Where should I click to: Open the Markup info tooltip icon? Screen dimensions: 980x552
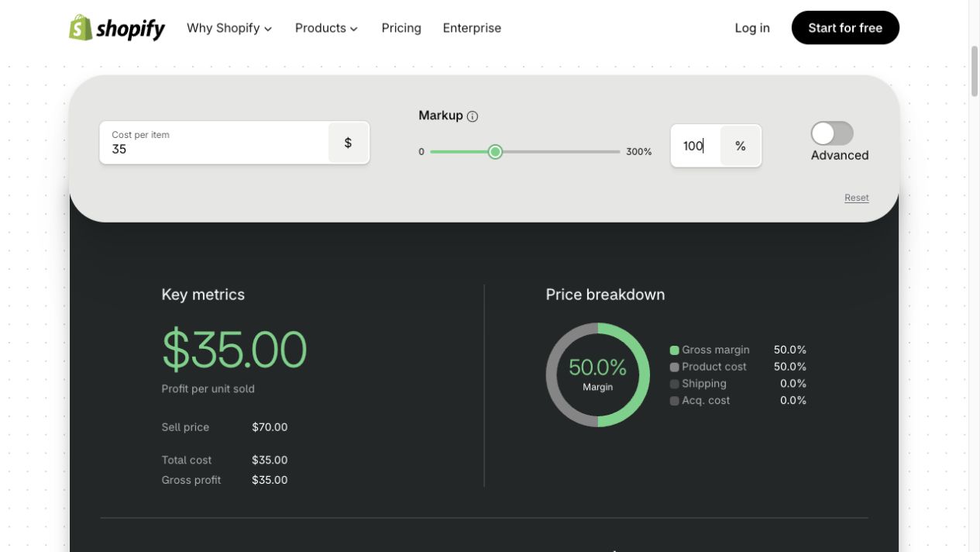click(473, 116)
